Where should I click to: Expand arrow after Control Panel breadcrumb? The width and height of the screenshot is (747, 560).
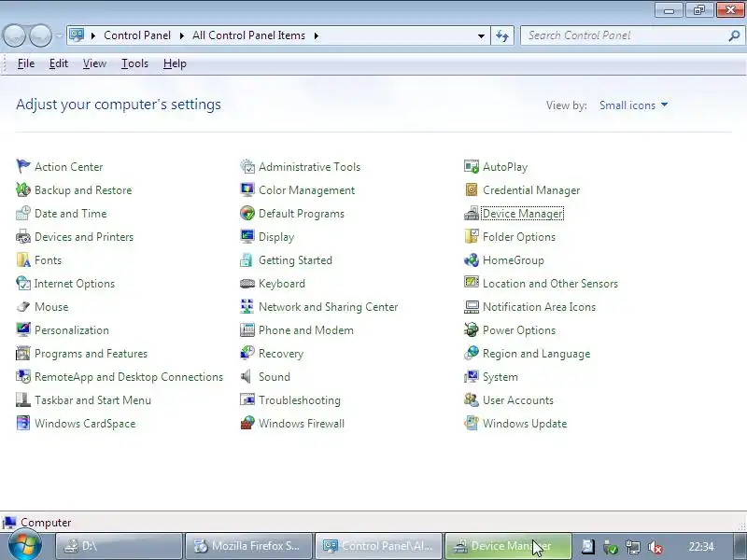pos(181,35)
